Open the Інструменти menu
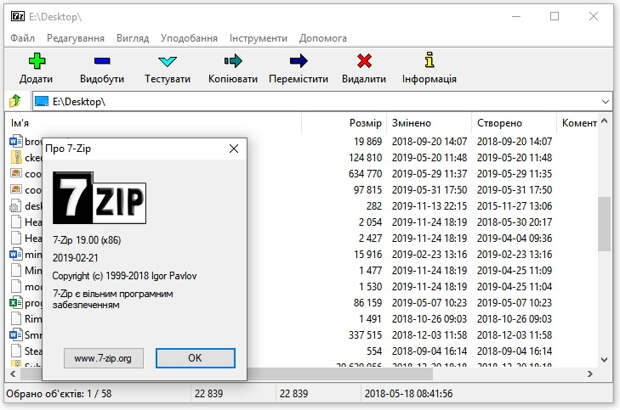This screenshot has width=620, height=410. 258,38
